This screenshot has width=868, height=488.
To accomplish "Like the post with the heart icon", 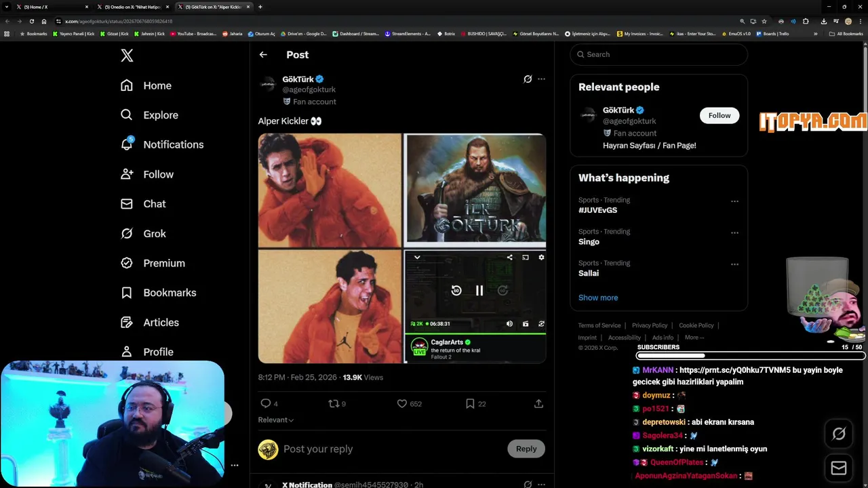I will pos(402,403).
